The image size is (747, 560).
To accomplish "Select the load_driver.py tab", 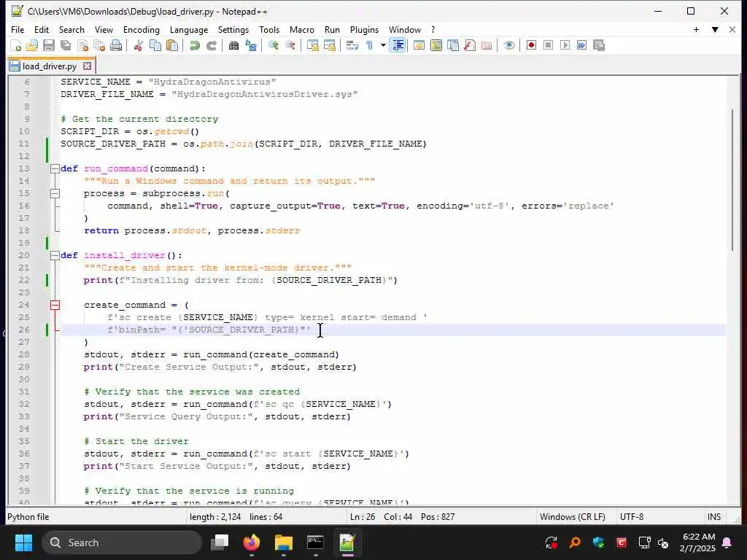I will click(x=50, y=66).
